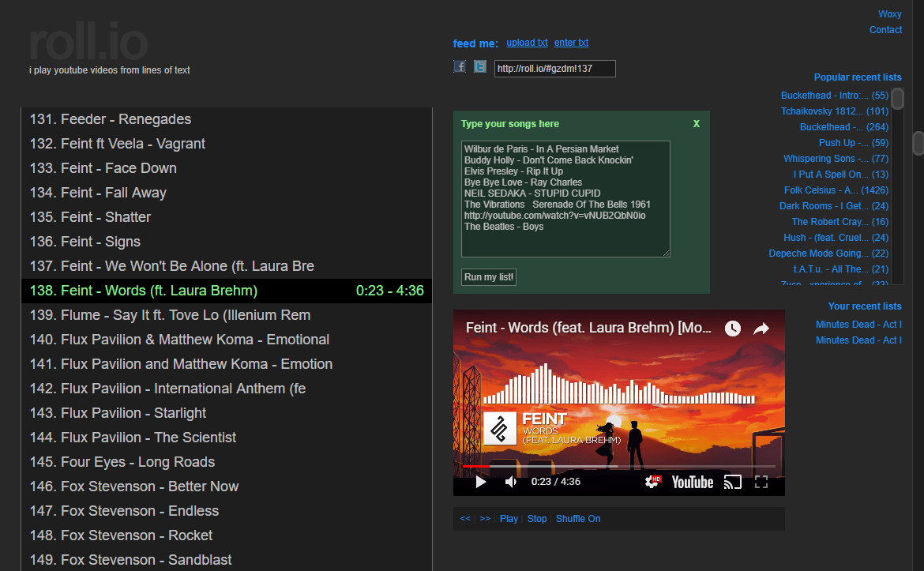The height and width of the screenshot is (571, 924).
Task: Play 145. Four Eyes - Long Roads
Action: (227, 462)
